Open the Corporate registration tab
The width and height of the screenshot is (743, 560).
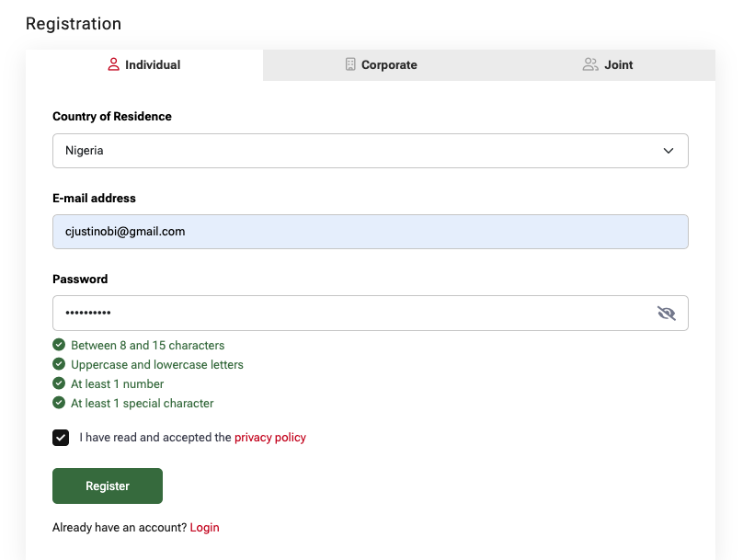point(382,65)
